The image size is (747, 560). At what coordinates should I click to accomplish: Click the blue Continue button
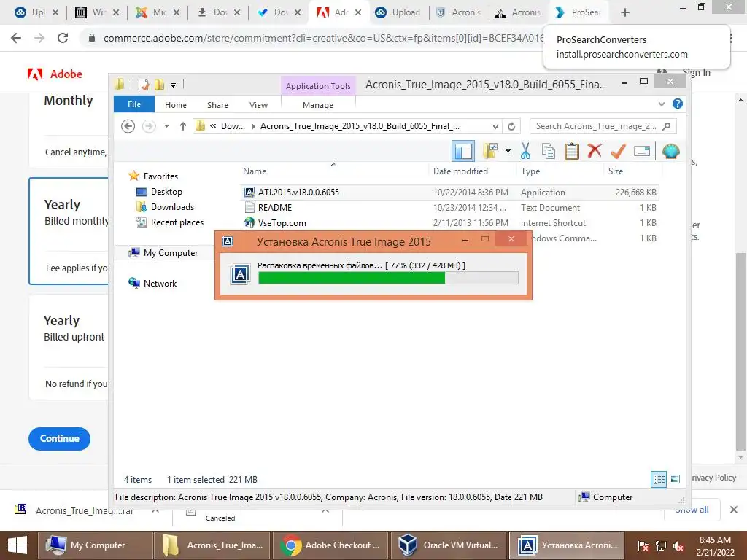(x=60, y=438)
